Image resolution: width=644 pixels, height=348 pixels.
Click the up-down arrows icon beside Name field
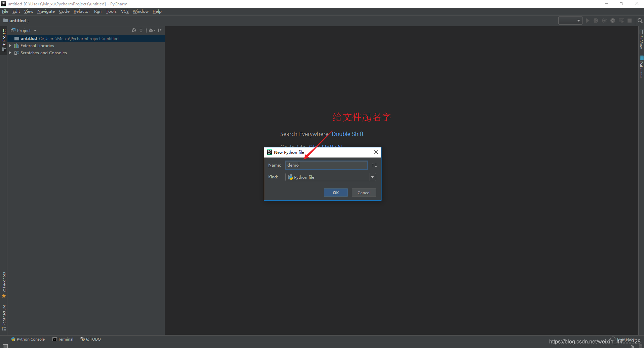[374, 165]
